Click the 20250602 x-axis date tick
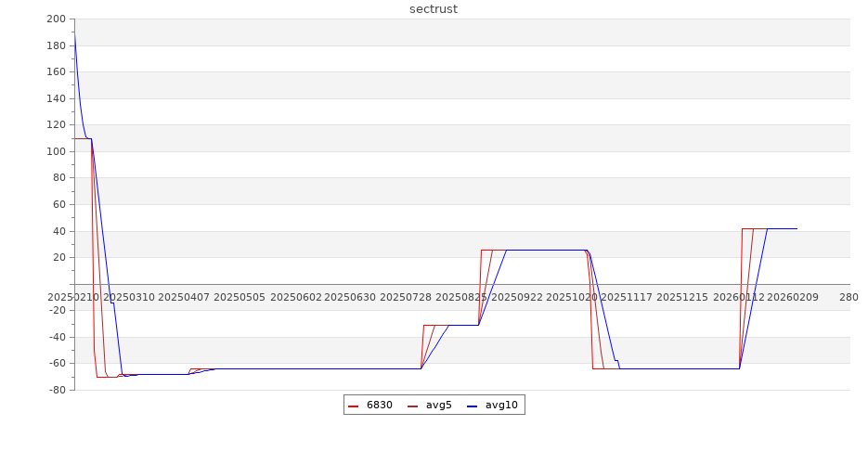 [295, 298]
